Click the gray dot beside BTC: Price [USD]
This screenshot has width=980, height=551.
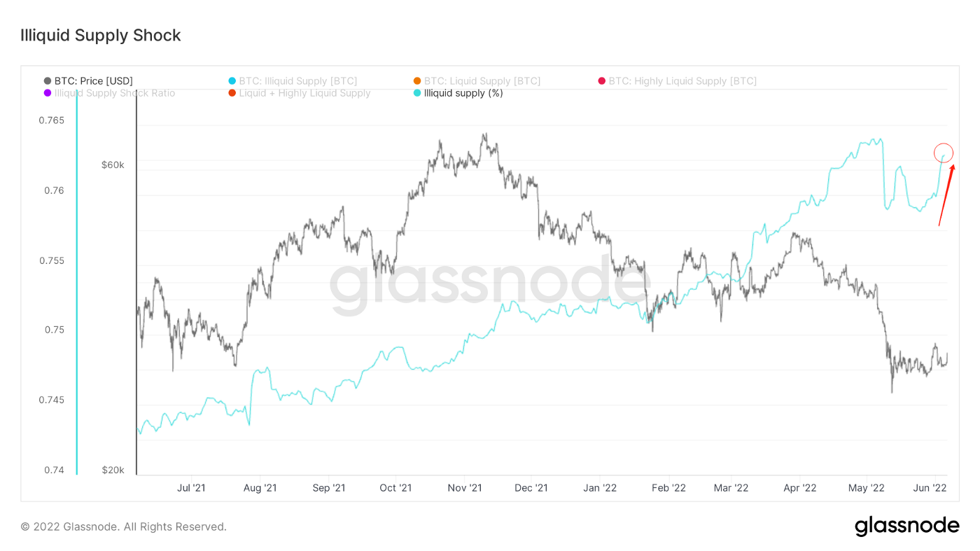tap(48, 81)
